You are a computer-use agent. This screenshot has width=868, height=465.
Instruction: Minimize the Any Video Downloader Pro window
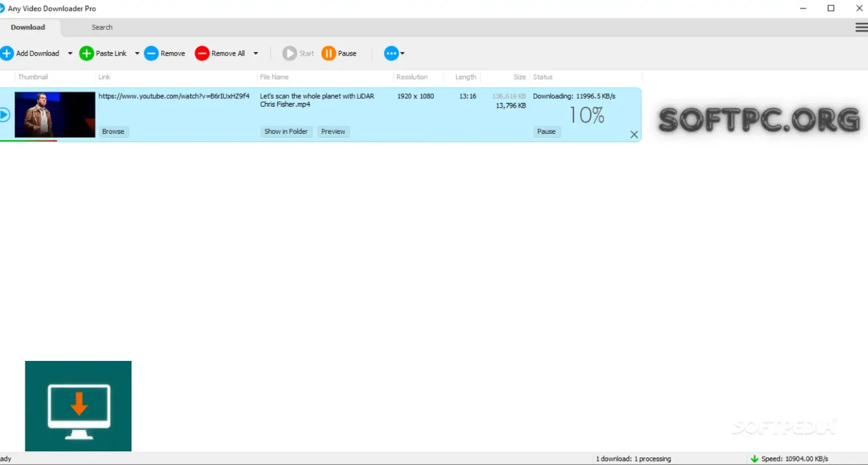click(x=803, y=8)
